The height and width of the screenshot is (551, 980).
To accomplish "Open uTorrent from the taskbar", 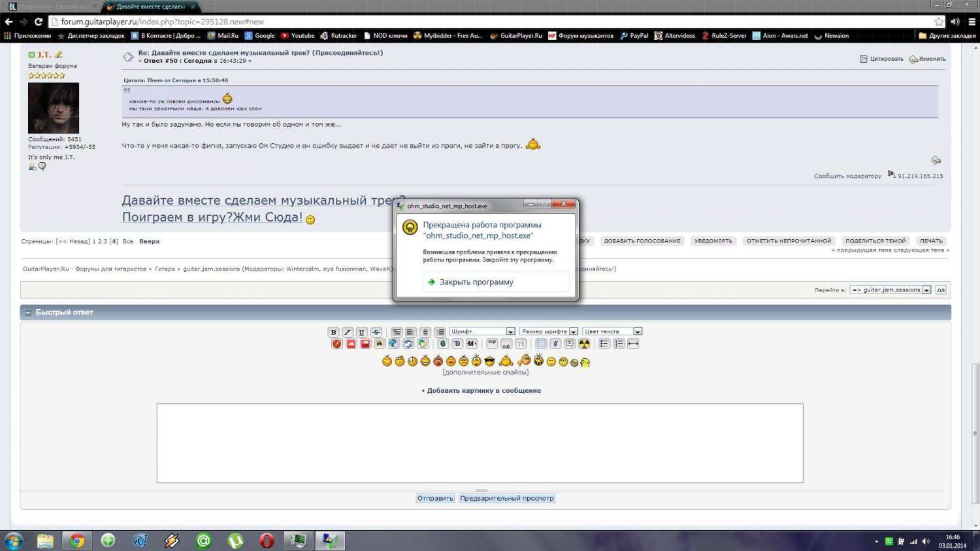I will pos(235,541).
